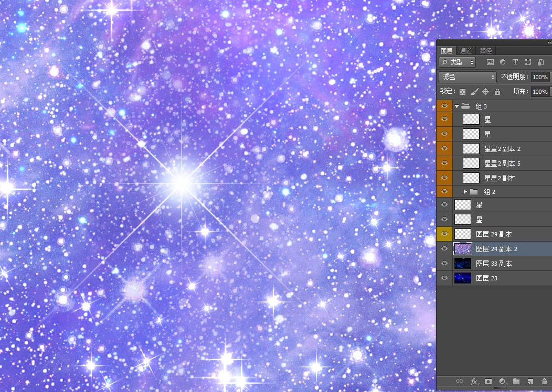
Task: Open the 类型 filter type dropdown
Action: point(458,62)
